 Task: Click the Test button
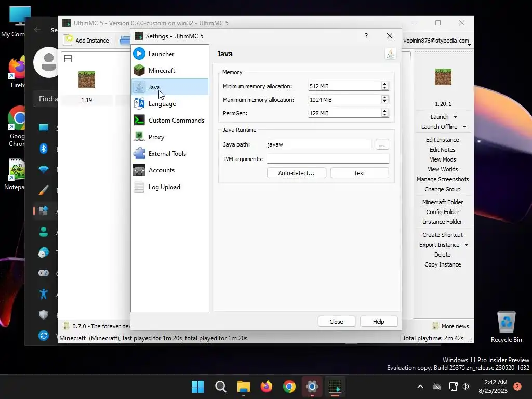360,172
